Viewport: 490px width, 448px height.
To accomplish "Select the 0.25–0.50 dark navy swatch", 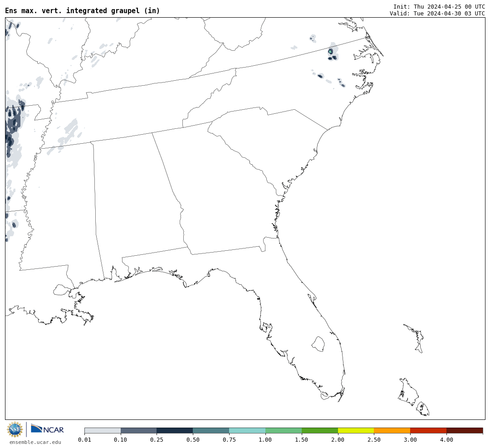I will pos(175,430).
